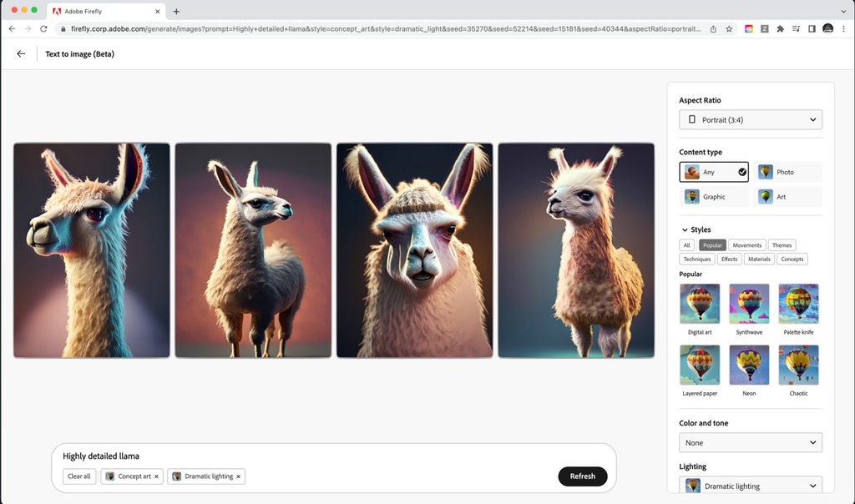The height and width of the screenshot is (504, 855).
Task: Apply the Synthwave style thumbnail
Action: pos(749,304)
